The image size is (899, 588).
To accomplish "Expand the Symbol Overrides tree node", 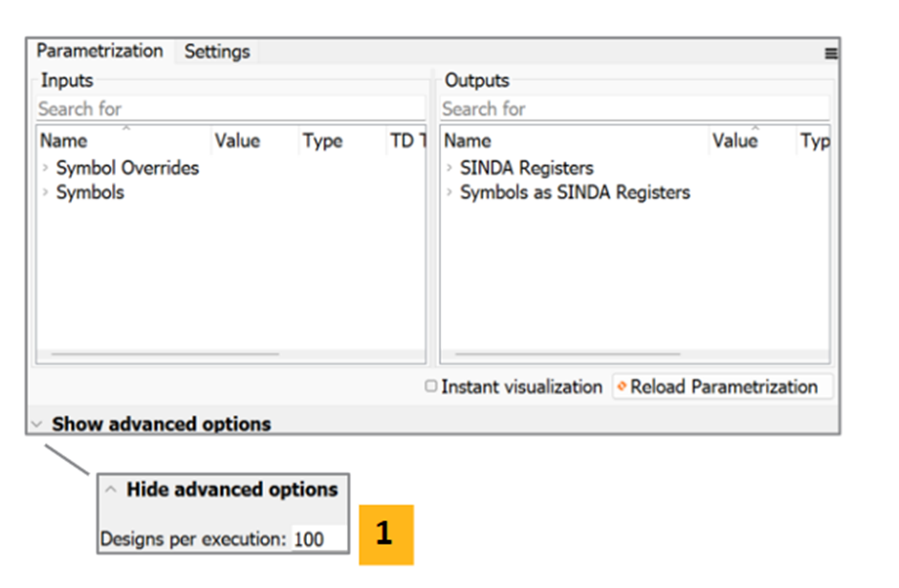I will coord(45,168).
